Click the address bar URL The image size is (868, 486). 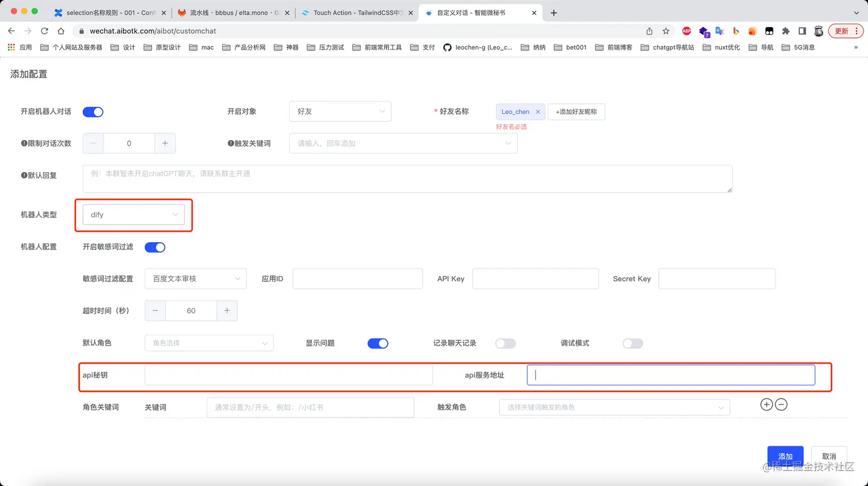click(153, 31)
